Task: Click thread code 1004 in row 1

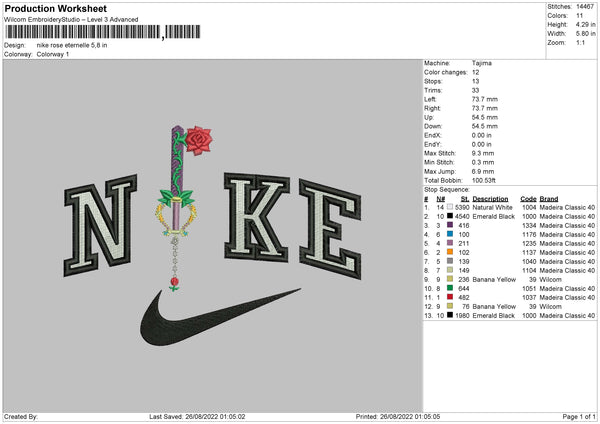Action: 529,207
